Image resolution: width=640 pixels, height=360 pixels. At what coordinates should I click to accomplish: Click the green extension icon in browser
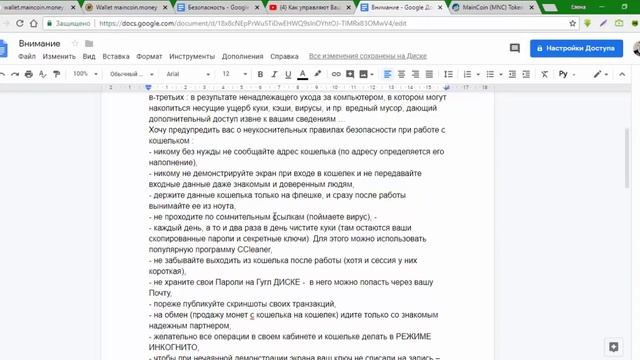coord(587,23)
